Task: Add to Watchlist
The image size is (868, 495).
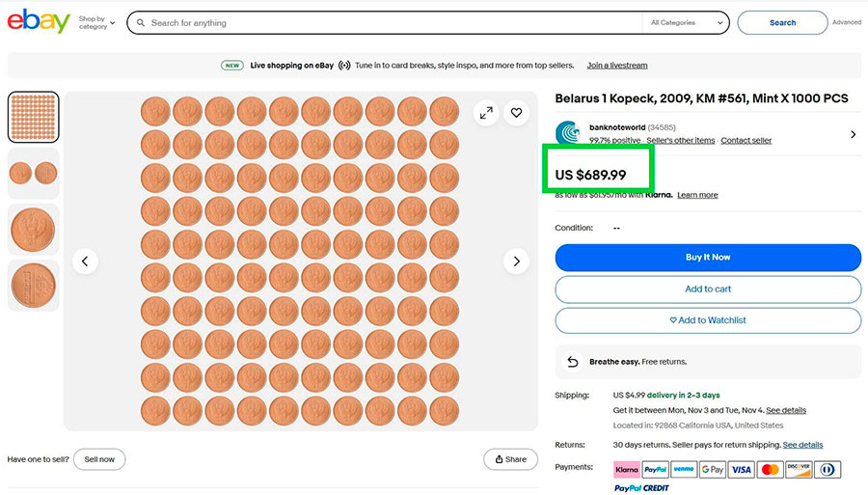Action: (x=708, y=320)
